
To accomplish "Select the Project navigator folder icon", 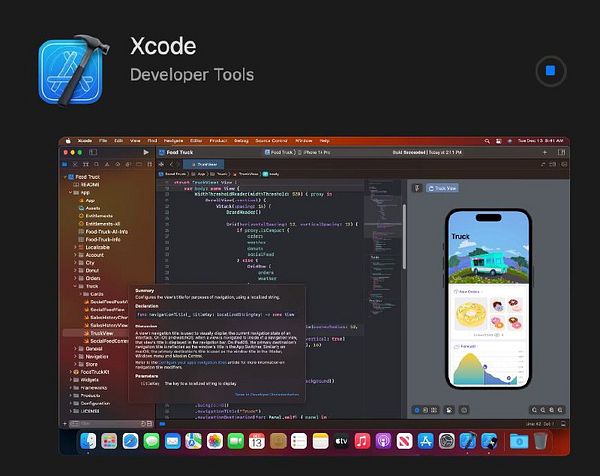I will pyautogui.click(x=65, y=164).
